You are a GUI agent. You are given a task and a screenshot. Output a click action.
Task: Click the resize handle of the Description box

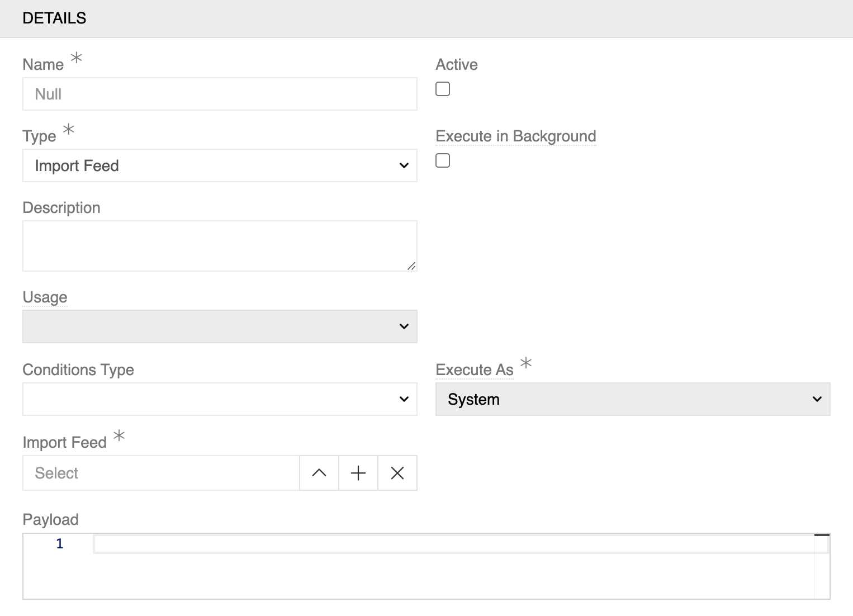(413, 266)
